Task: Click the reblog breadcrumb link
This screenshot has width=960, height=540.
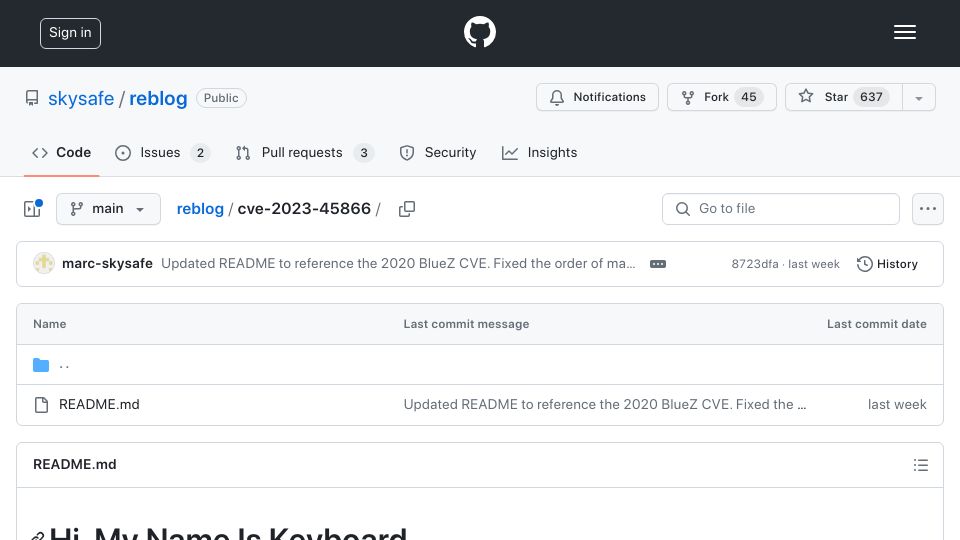Action: coord(200,209)
